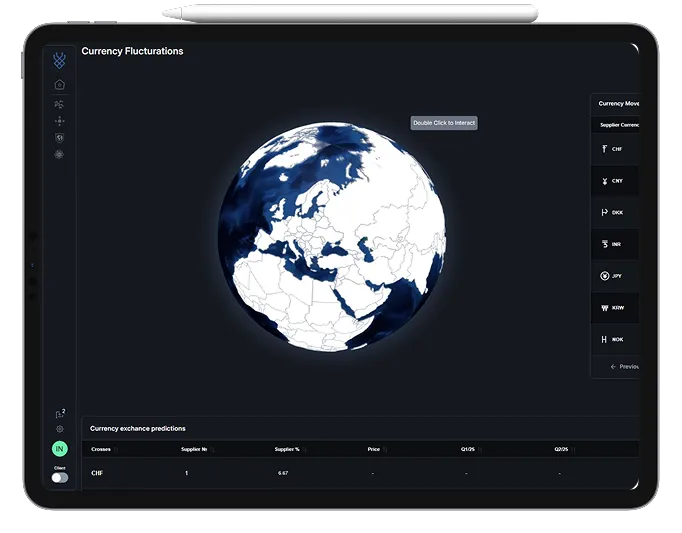Click the Supplier Currency column header

(619, 125)
